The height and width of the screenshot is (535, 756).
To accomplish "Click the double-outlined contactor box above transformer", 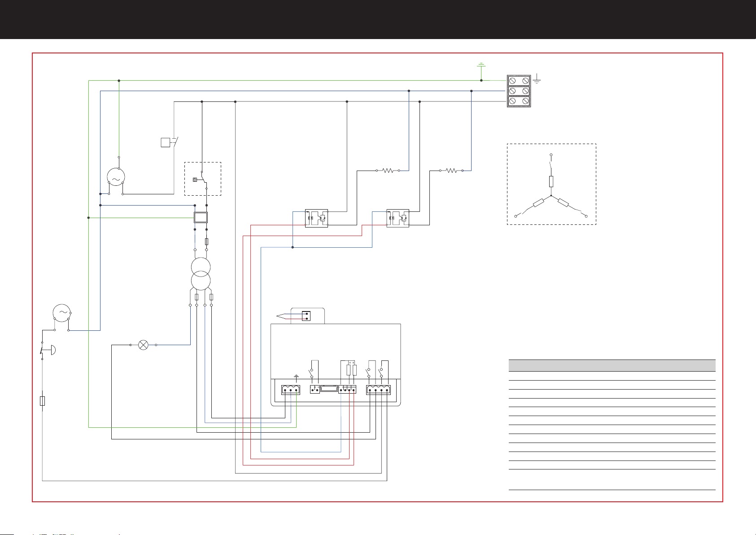I will coord(201,218).
